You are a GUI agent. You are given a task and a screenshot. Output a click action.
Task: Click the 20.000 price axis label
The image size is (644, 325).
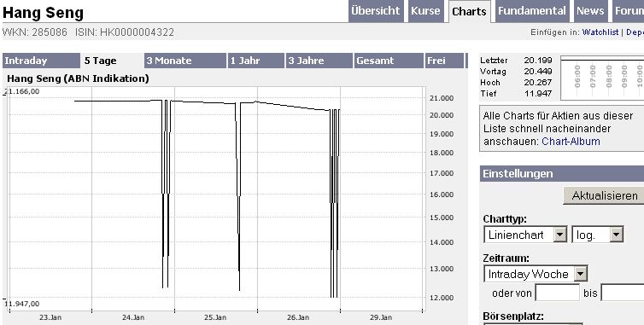coord(442,115)
